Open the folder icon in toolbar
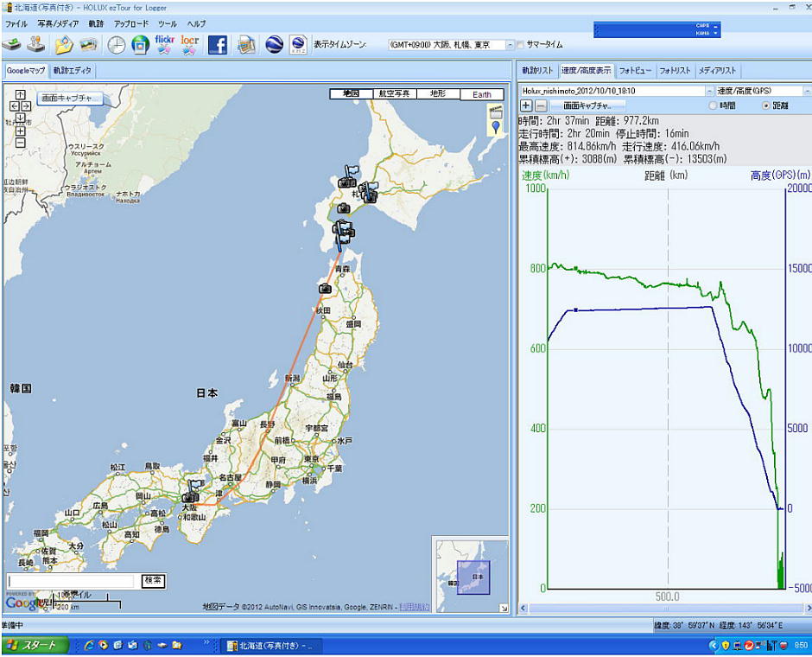 click(63, 44)
